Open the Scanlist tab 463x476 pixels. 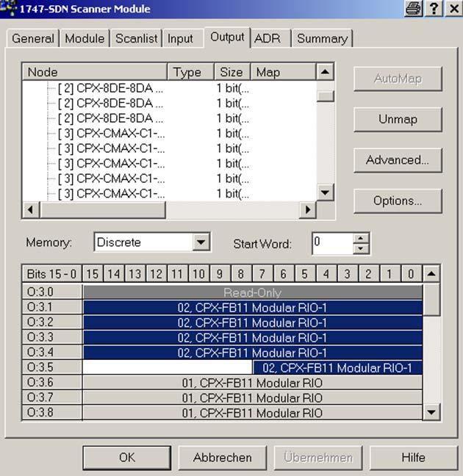click(x=137, y=38)
